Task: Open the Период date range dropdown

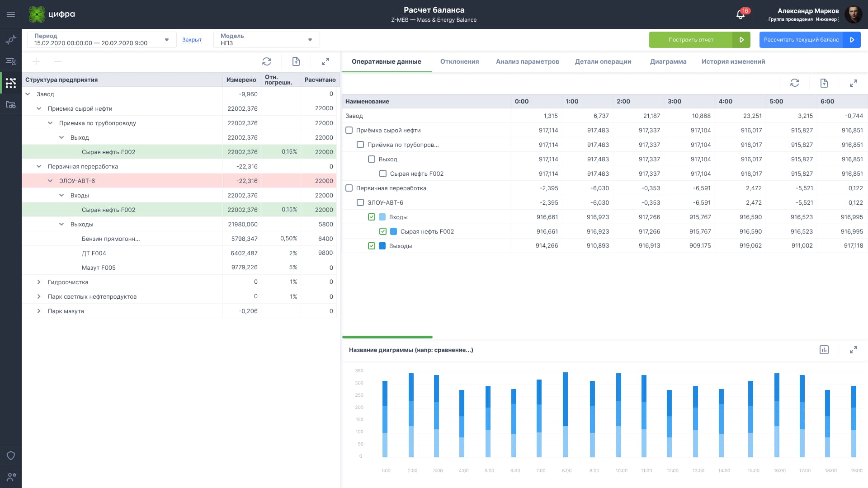Action: [x=167, y=40]
